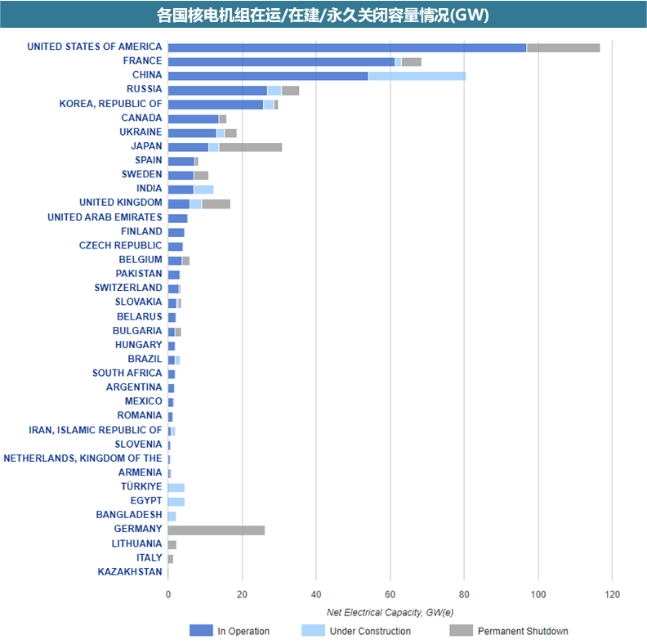Click the GERMANY country label
The image size is (647, 644).
tap(138, 529)
